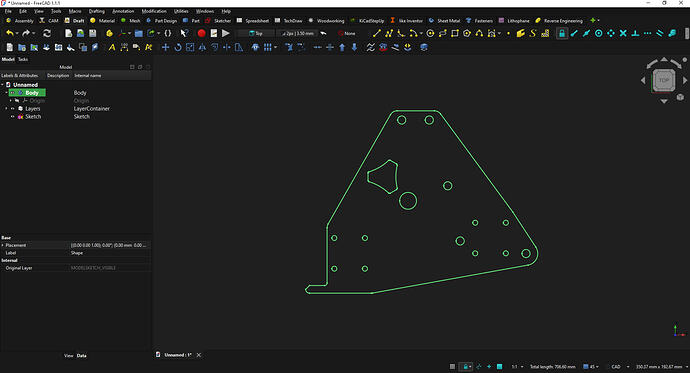Select the Draft Scale tool
This screenshot has width=690, height=373.
coord(190,47)
